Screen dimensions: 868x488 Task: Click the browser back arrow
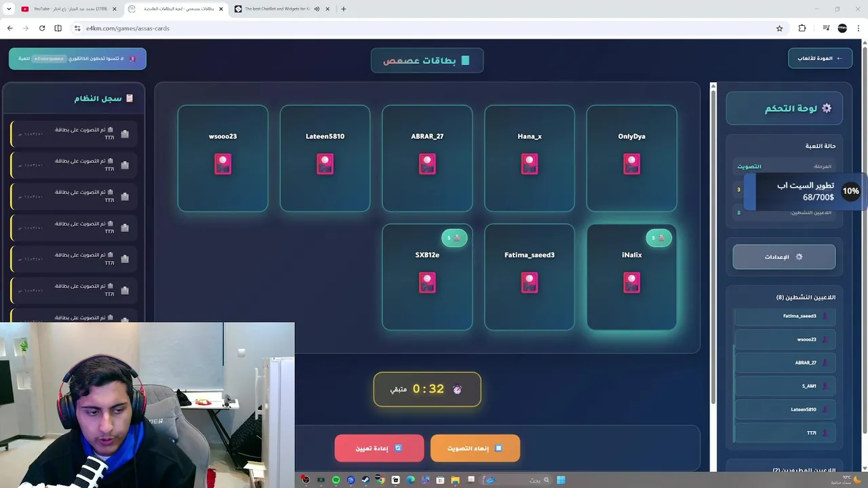pos(9,28)
